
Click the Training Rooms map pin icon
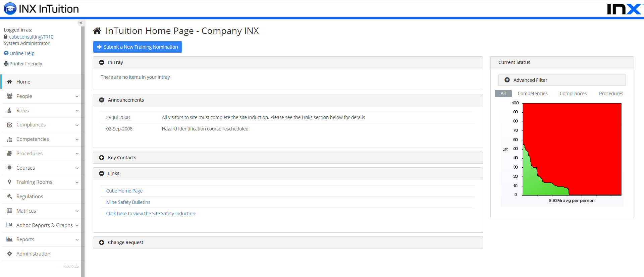[9, 182]
